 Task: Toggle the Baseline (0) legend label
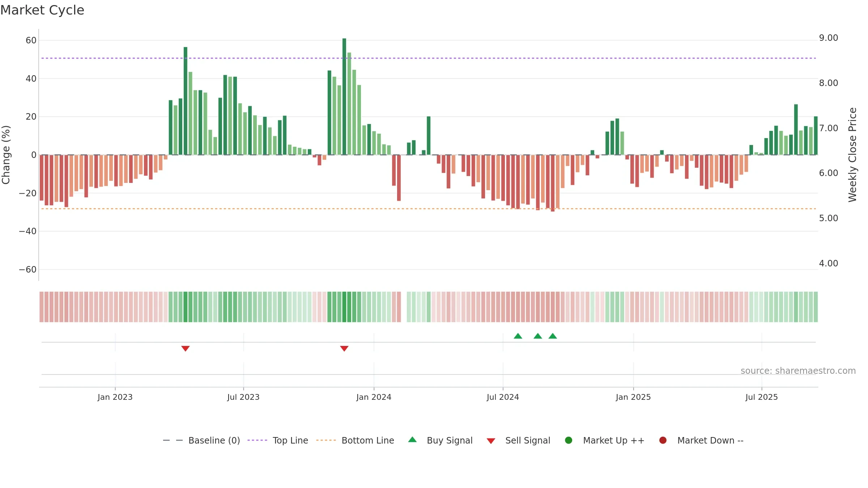click(x=214, y=440)
